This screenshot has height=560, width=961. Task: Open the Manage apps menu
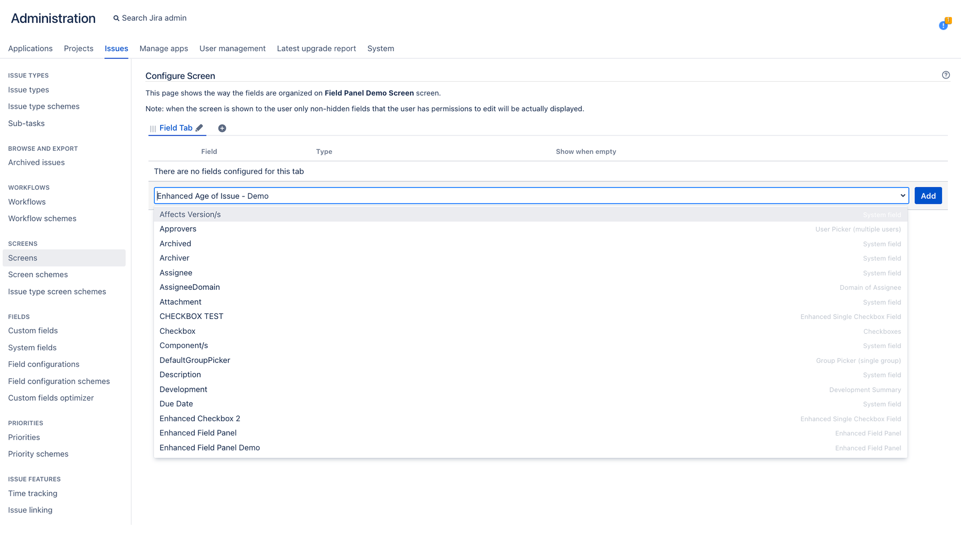click(x=163, y=48)
